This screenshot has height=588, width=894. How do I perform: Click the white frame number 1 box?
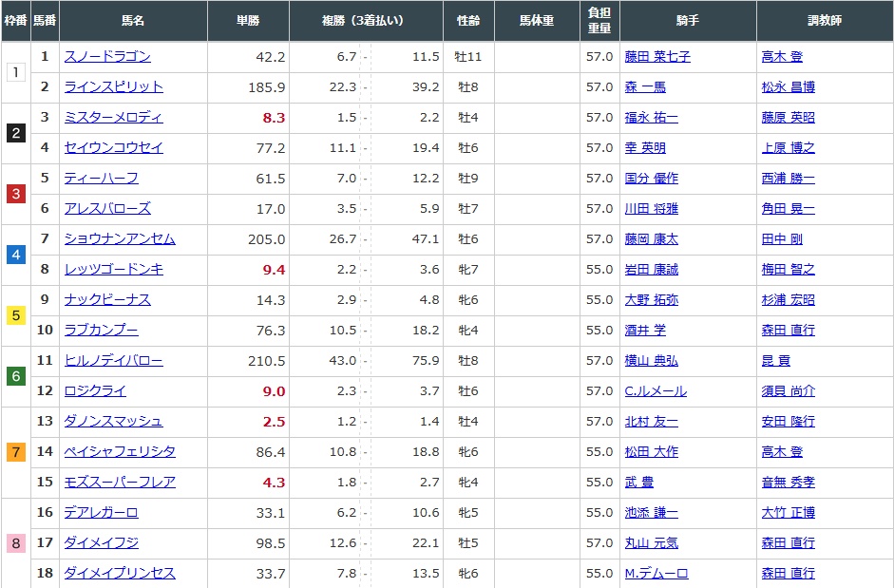click(x=15, y=72)
